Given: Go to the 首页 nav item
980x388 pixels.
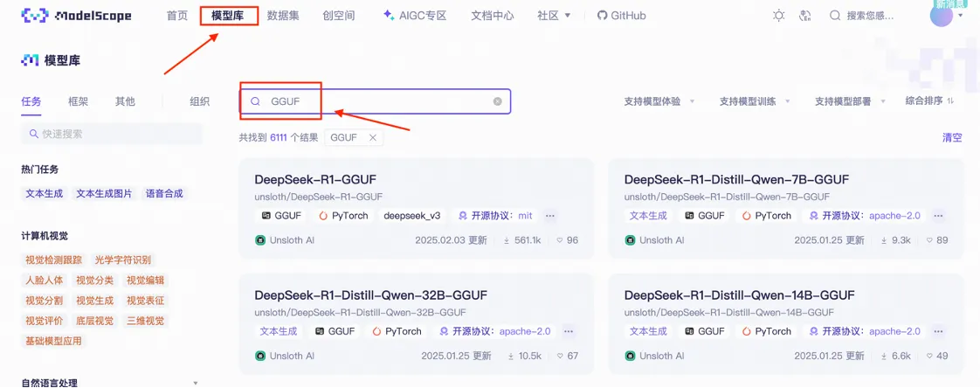Looking at the screenshot, I should pyautogui.click(x=177, y=16).
